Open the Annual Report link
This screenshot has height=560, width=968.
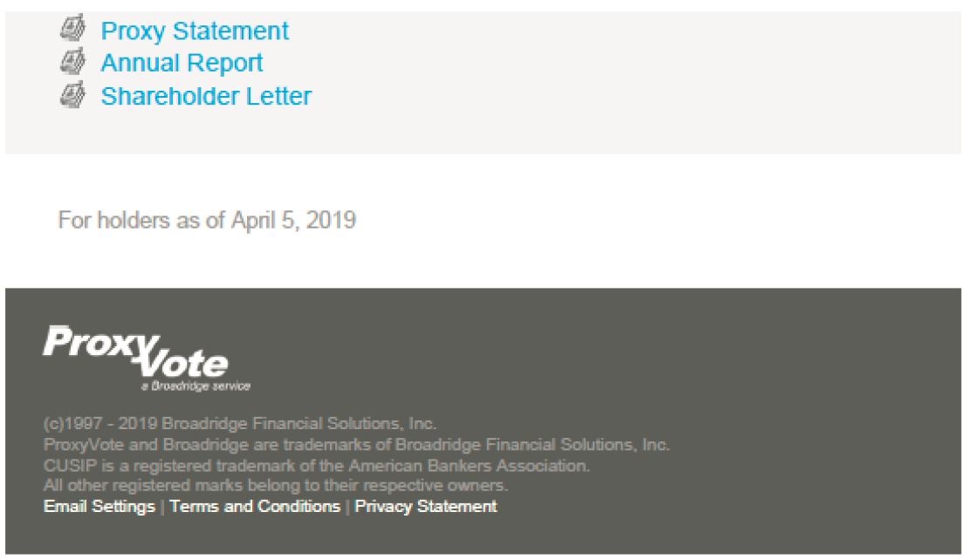182,64
